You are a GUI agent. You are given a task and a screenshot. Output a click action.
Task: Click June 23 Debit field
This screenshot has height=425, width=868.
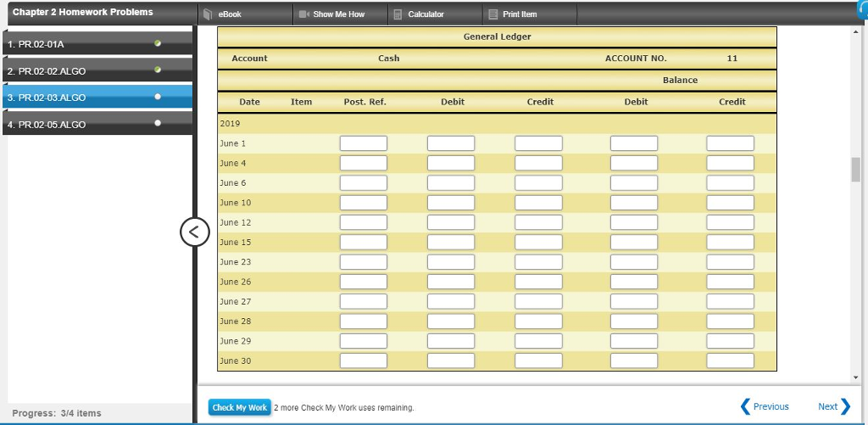pyautogui.click(x=451, y=262)
